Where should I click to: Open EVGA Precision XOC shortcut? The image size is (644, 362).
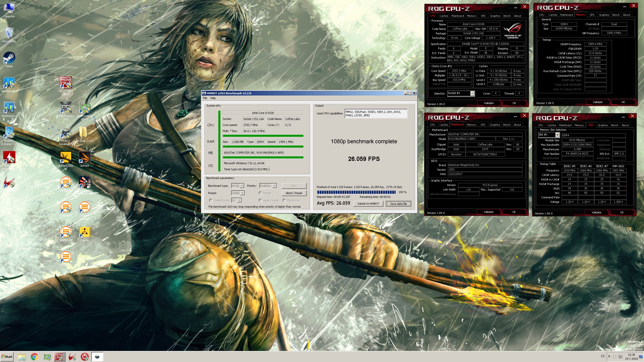click(x=66, y=111)
